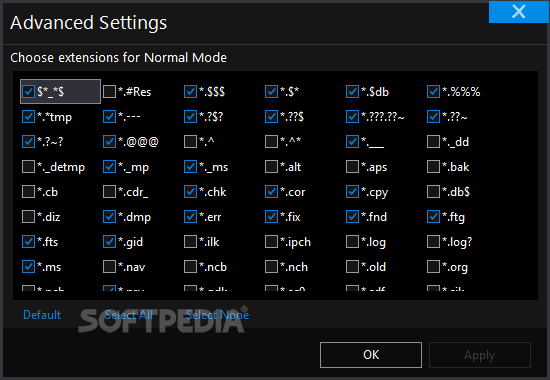Image resolution: width=550 pixels, height=380 pixels.
Task: Click the Select None link
Action: tap(217, 315)
